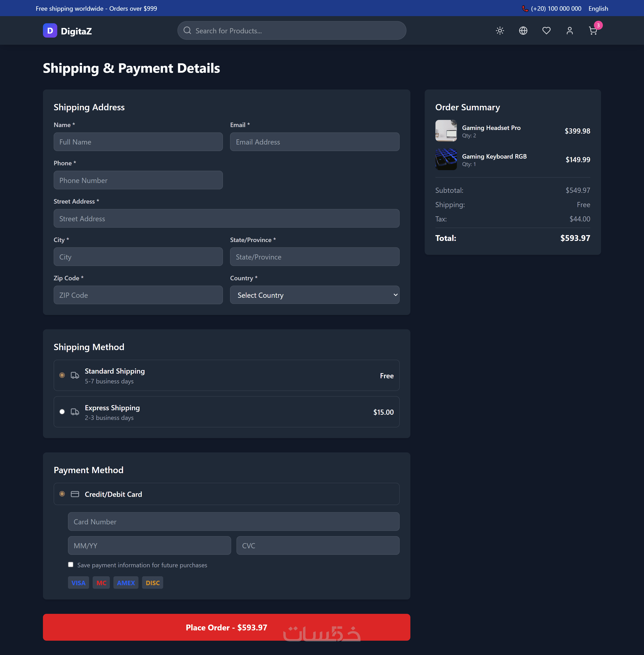This screenshot has height=655, width=644.
Task: Open the user account icon
Action: click(570, 31)
